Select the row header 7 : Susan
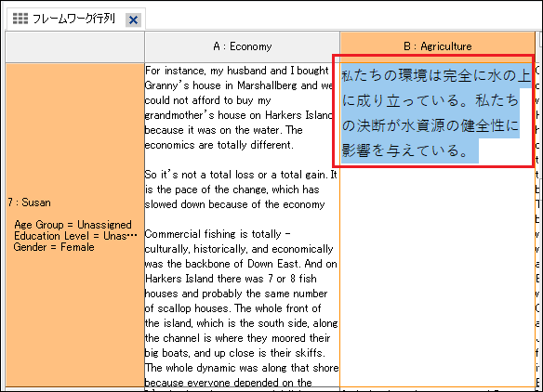This screenshot has height=392, width=543. tap(74, 225)
